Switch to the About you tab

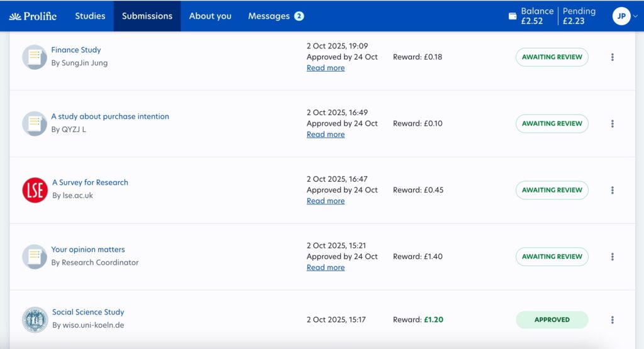[210, 16]
